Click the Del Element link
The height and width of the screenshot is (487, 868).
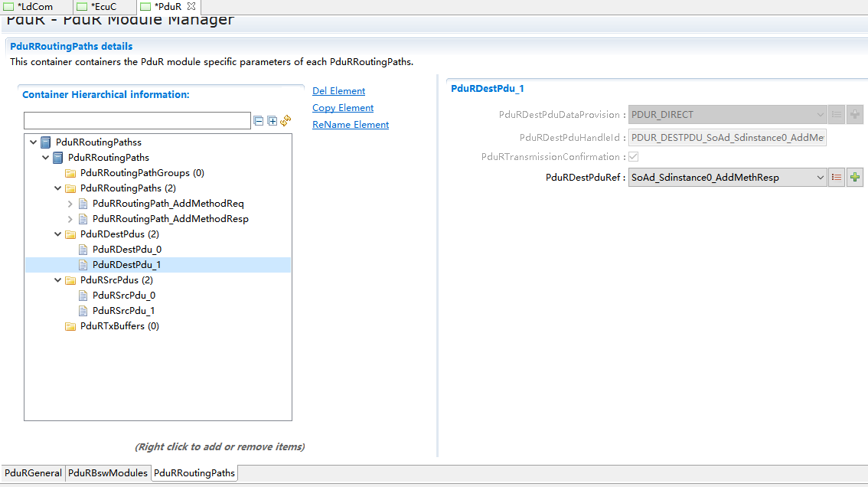[338, 91]
